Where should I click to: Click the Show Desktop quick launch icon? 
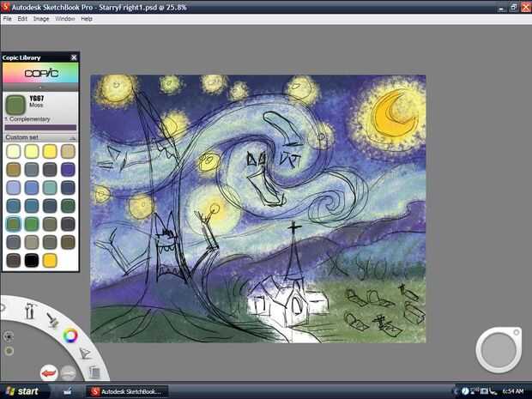click(x=67, y=391)
